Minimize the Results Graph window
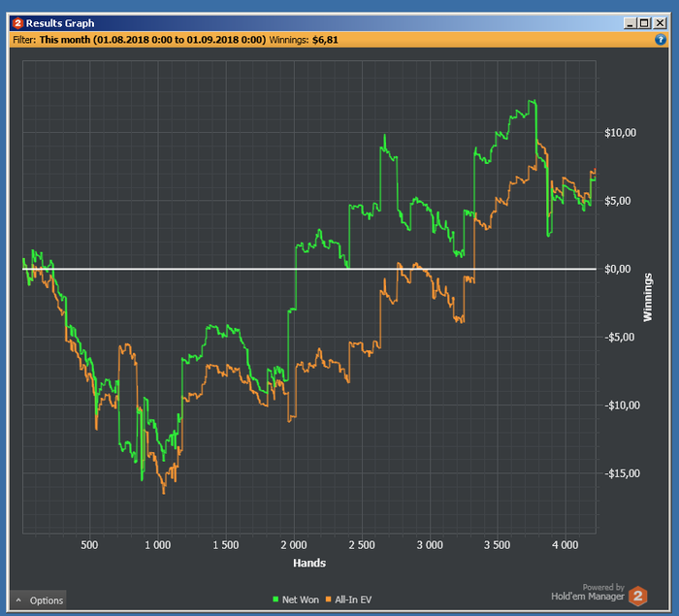Screen dimensions: 679x616 630,23
